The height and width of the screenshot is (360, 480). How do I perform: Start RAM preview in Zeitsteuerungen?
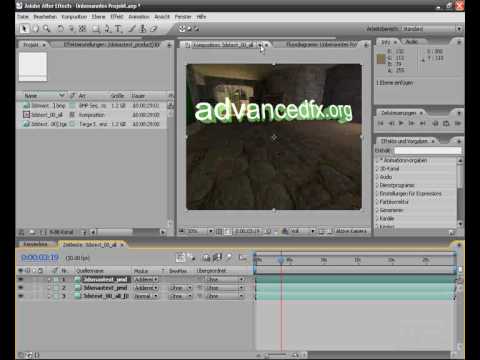tap(458, 124)
